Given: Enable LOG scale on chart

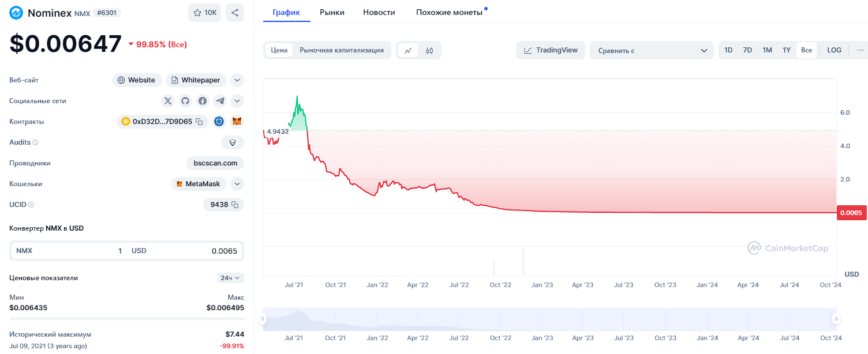Looking at the screenshot, I should [834, 50].
